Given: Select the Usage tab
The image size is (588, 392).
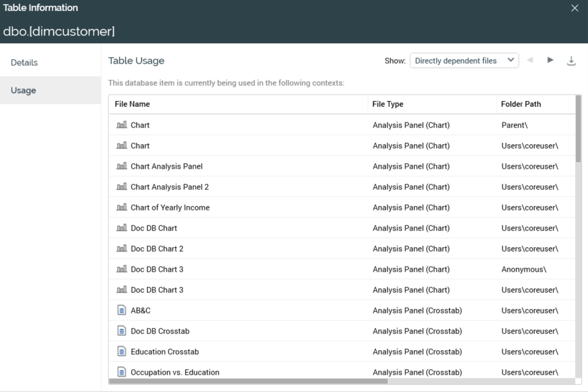Looking at the screenshot, I should pyautogui.click(x=23, y=90).
